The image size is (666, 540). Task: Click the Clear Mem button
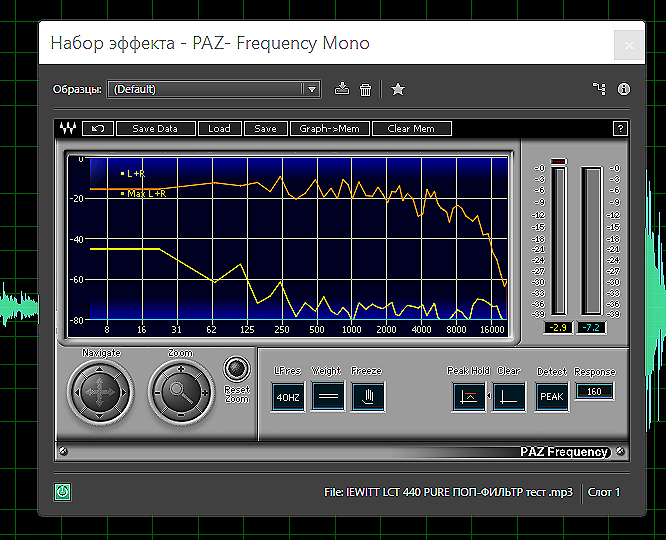tap(411, 128)
